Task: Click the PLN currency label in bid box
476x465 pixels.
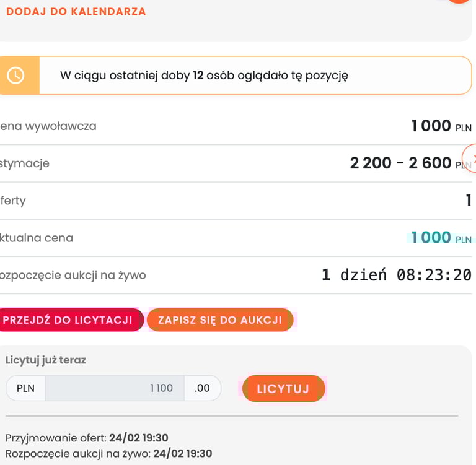Action: pos(25,388)
